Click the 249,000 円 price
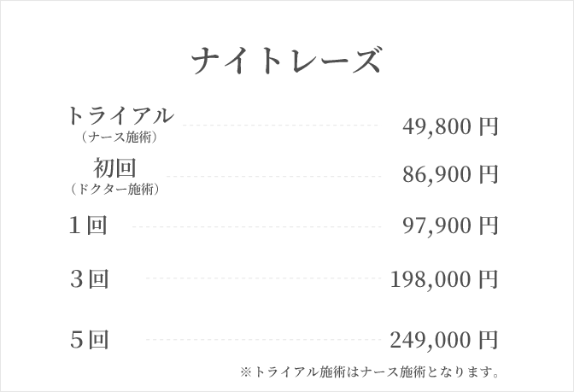574x392 pixels. [x=443, y=340]
